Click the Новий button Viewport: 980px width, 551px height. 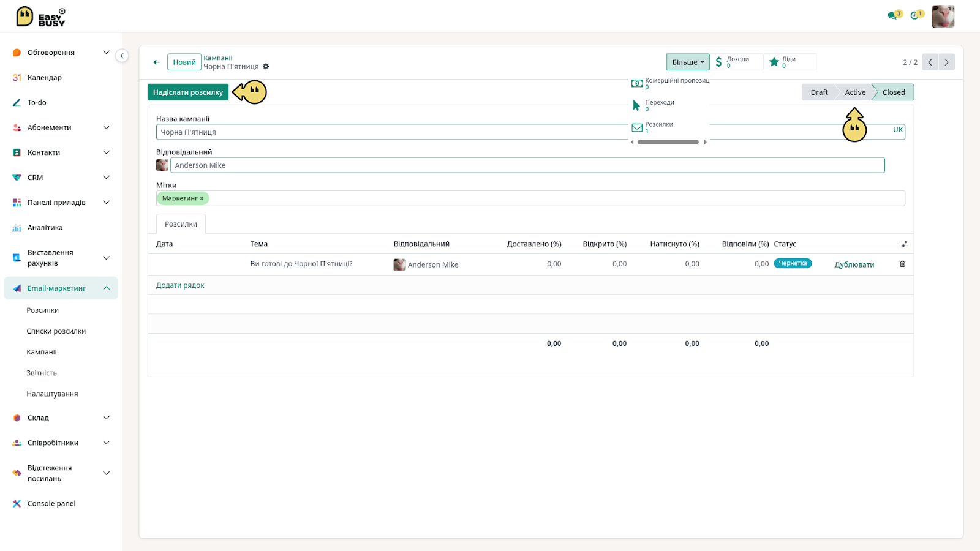click(184, 62)
